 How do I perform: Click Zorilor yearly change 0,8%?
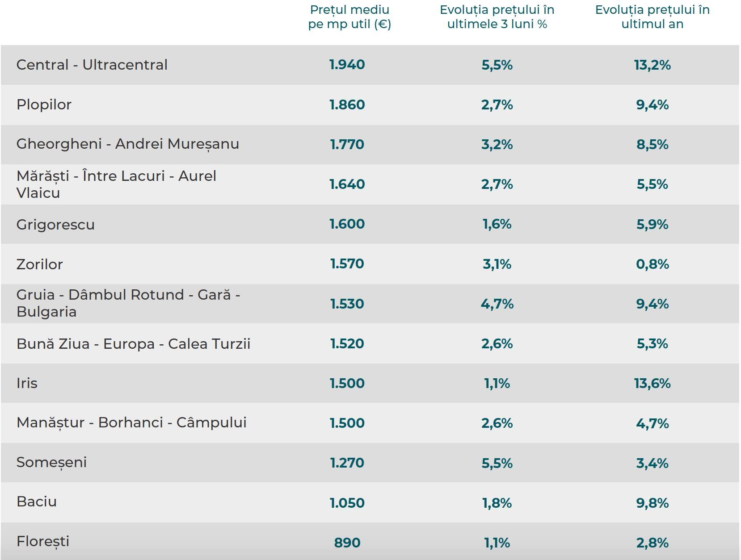click(652, 264)
